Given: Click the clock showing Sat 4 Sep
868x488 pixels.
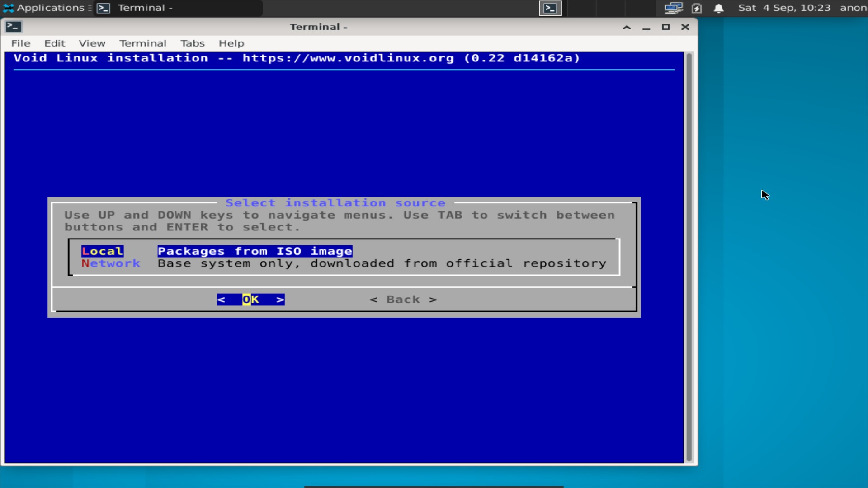Looking at the screenshot, I should (784, 8).
